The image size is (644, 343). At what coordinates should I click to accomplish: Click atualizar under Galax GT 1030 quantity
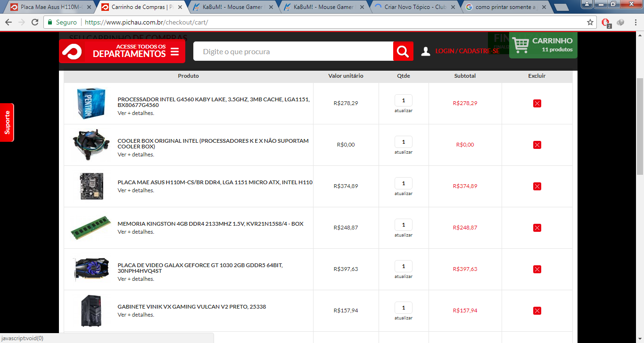(x=404, y=277)
